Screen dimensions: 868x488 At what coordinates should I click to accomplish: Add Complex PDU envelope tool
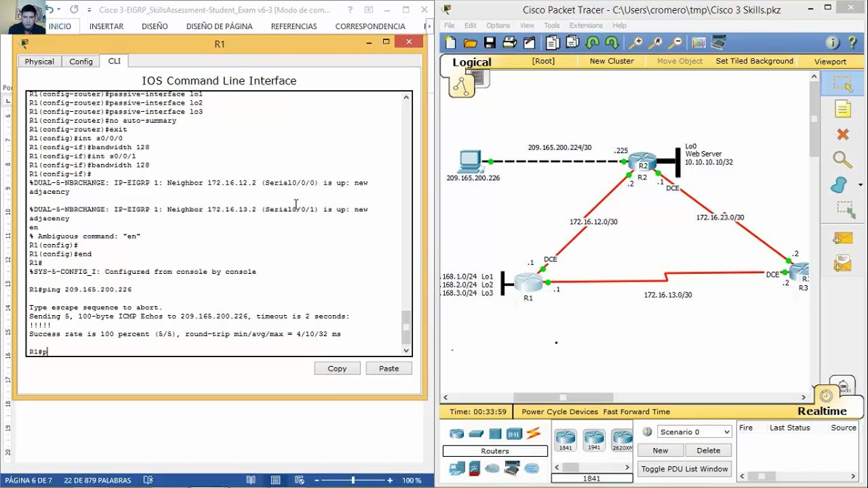click(x=843, y=263)
